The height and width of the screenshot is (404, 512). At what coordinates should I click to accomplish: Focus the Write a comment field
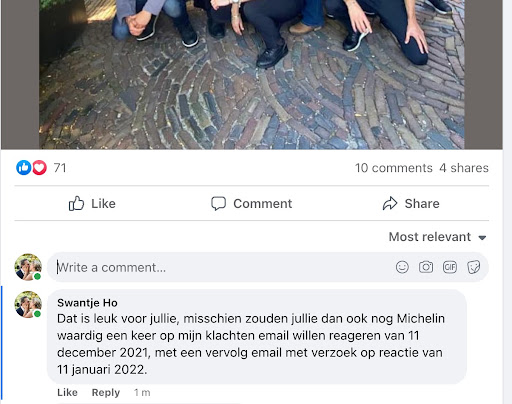point(268,267)
